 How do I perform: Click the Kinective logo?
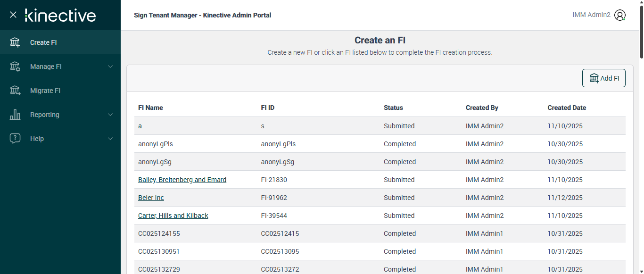60,15
